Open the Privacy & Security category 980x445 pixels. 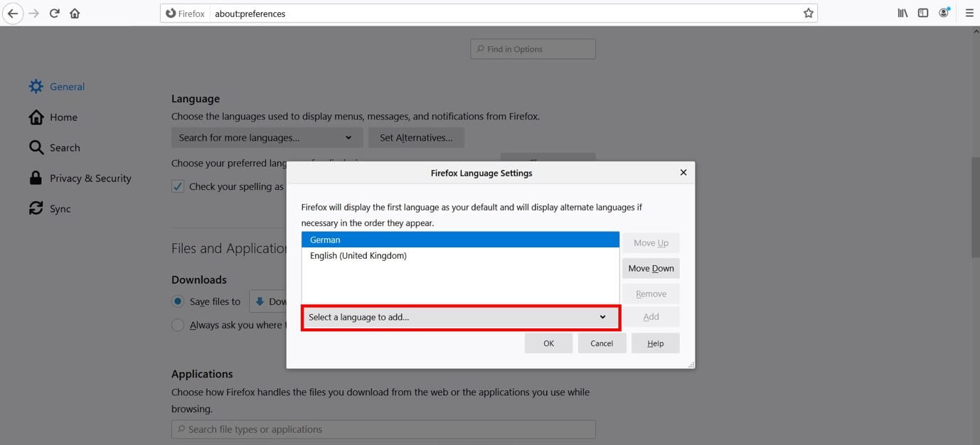[80, 178]
